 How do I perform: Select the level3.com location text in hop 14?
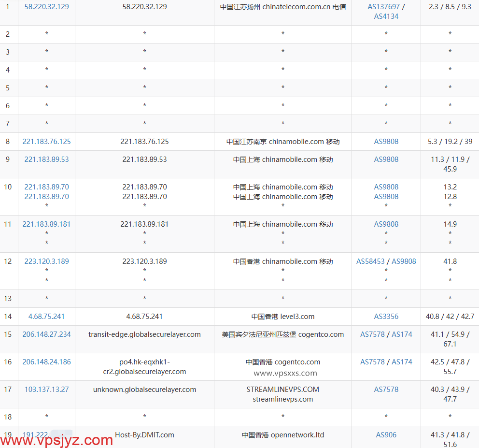(283, 317)
